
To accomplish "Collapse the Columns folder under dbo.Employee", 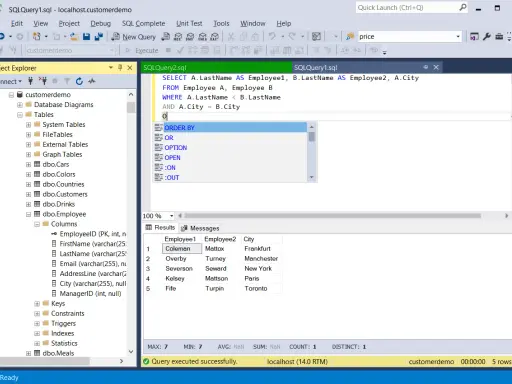I will pyautogui.click(x=37, y=224).
